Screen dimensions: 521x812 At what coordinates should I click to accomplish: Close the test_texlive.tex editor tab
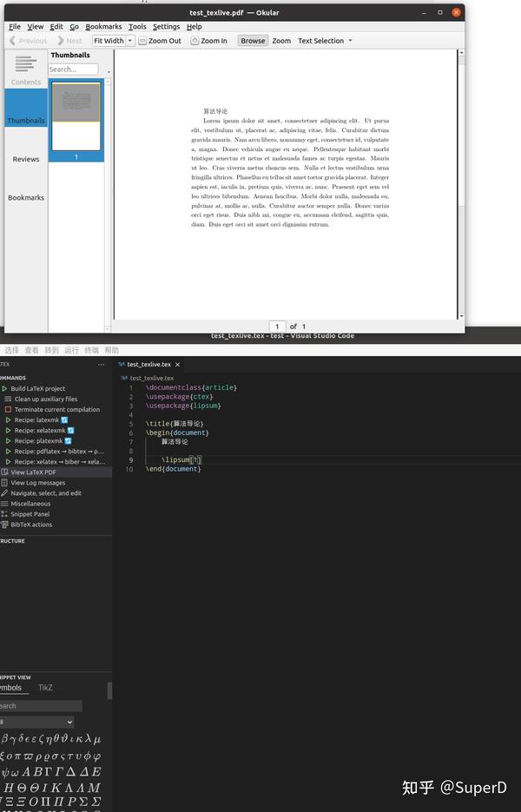[x=178, y=365]
